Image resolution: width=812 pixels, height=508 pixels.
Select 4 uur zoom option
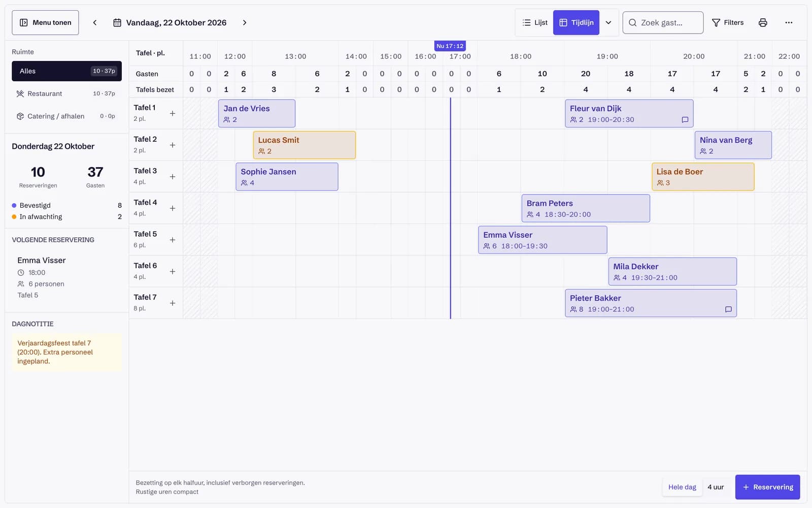(x=716, y=487)
